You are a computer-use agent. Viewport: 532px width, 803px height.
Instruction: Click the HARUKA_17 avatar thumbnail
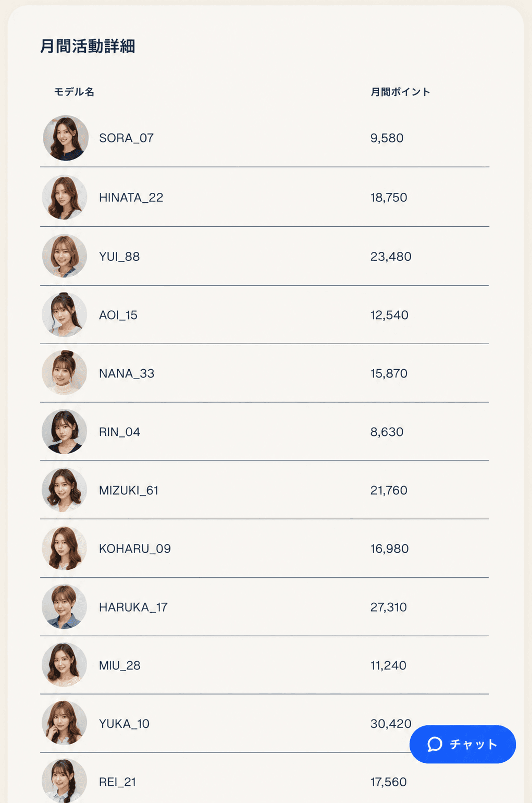click(x=65, y=606)
